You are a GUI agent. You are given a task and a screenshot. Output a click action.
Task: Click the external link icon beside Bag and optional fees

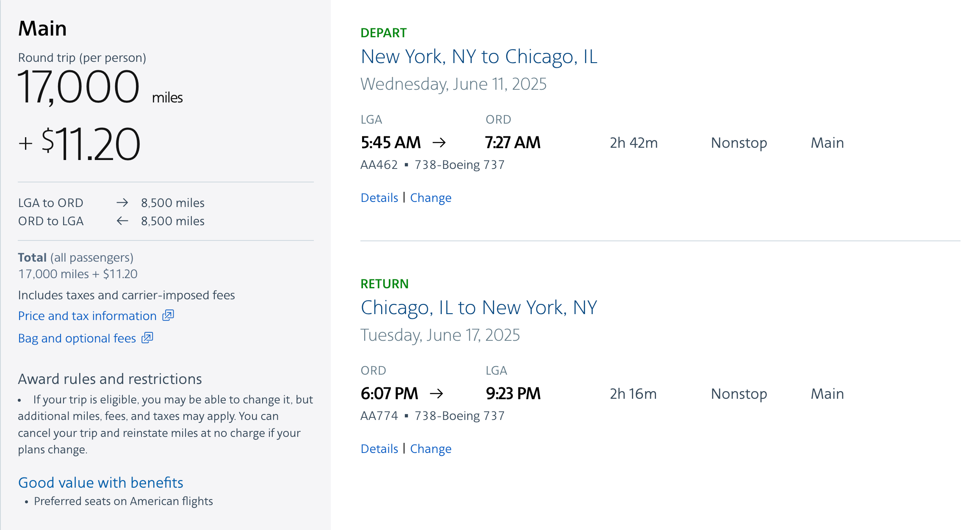[147, 338]
